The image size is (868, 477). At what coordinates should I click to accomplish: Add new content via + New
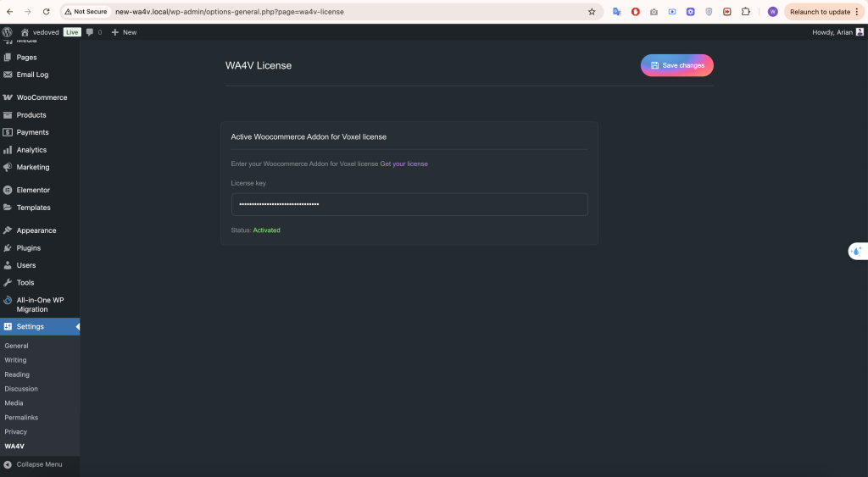click(124, 32)
